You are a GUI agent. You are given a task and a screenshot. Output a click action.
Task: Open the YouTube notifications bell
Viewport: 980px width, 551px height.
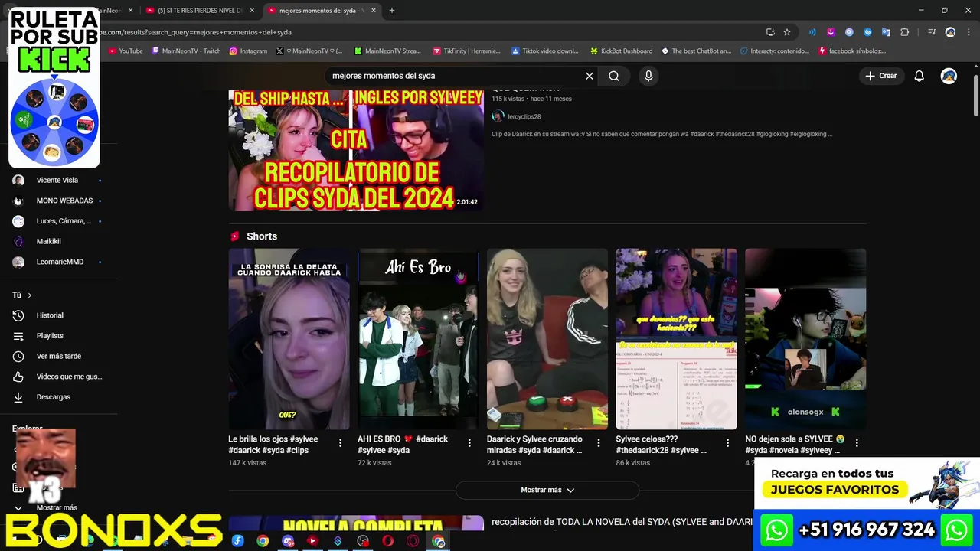pyautogui.click(x=920, y=76)
